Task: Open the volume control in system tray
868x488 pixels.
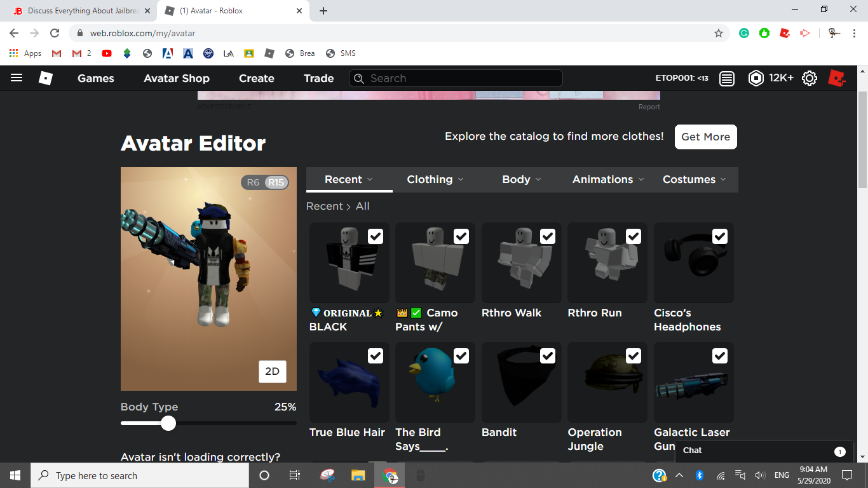Action: pos(760,475)
